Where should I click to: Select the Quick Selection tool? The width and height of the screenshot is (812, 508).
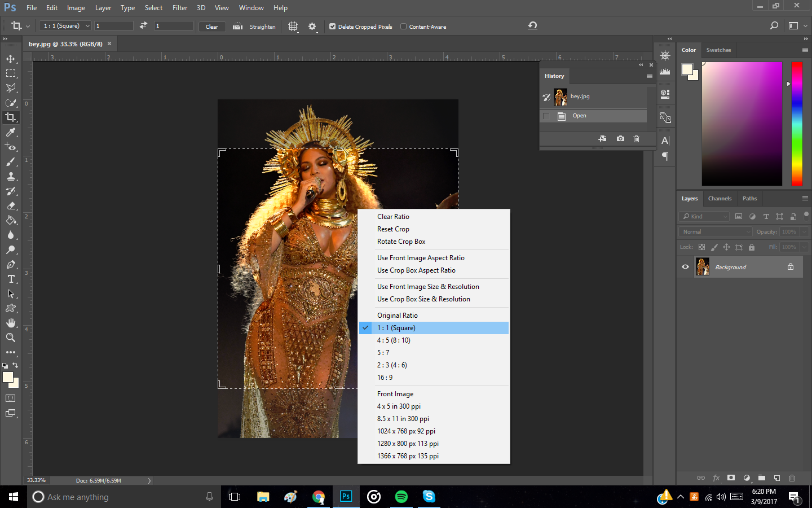click(11, 103)
